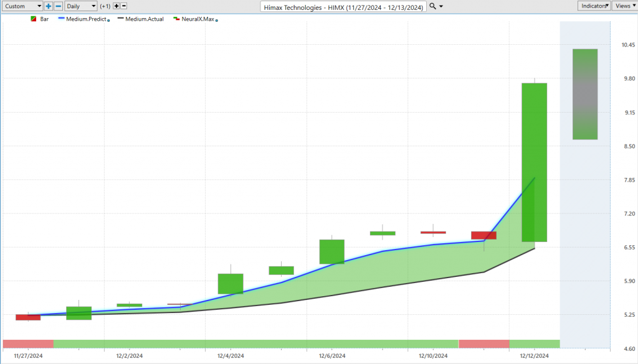Click the green 12/4/2024 candlestick
This screenshot has width=638, height=364.
pyautogui.click(x=231, y=284)
